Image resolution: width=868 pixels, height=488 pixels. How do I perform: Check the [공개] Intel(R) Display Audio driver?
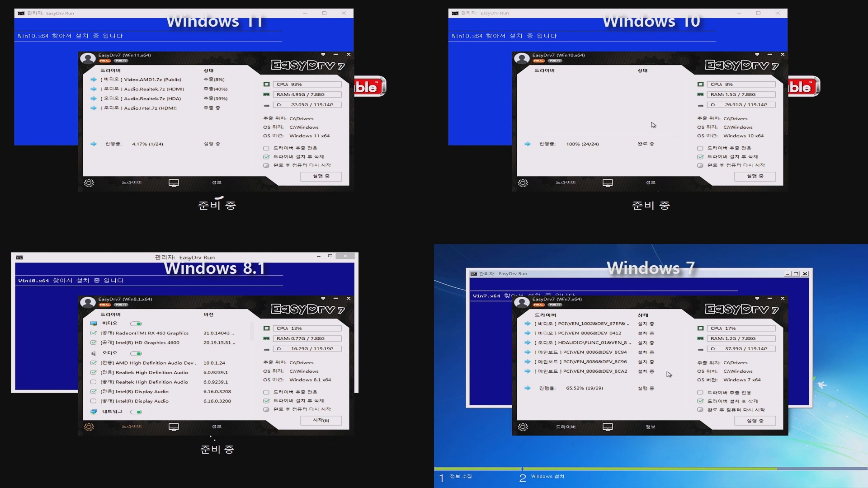(x=93, y=401)
